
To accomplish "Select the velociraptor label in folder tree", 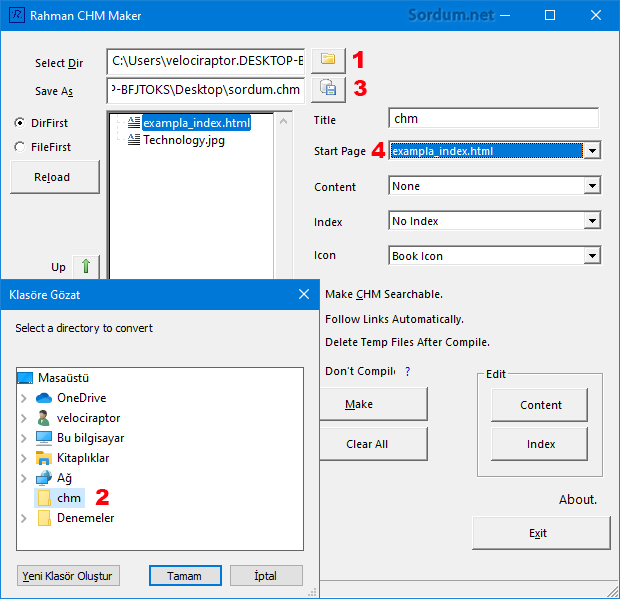I will pos(88,418).
